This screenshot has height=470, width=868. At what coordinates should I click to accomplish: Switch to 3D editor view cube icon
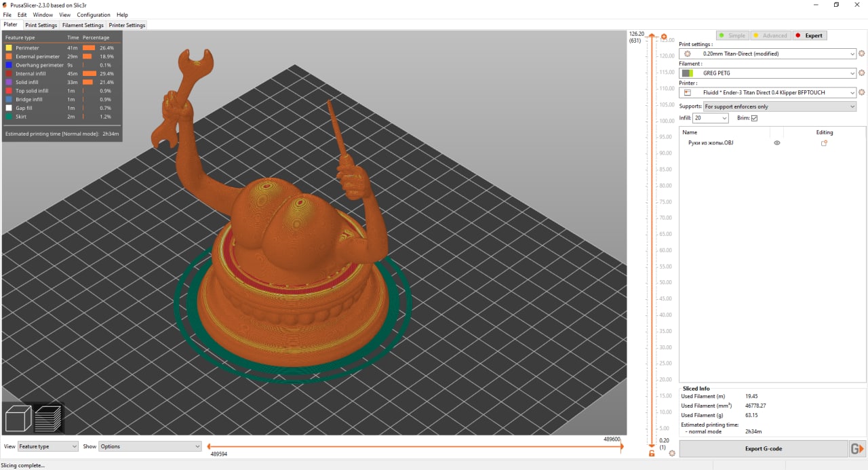pos(19,418)
